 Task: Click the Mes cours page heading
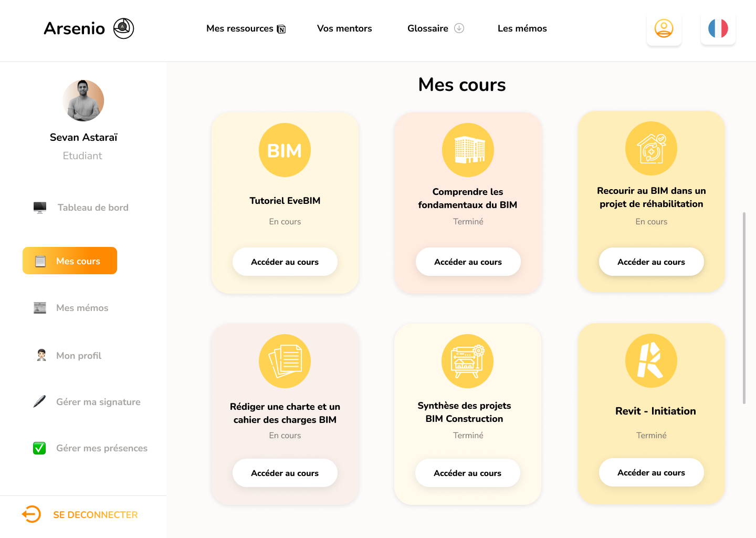click(x=462, y=85)
